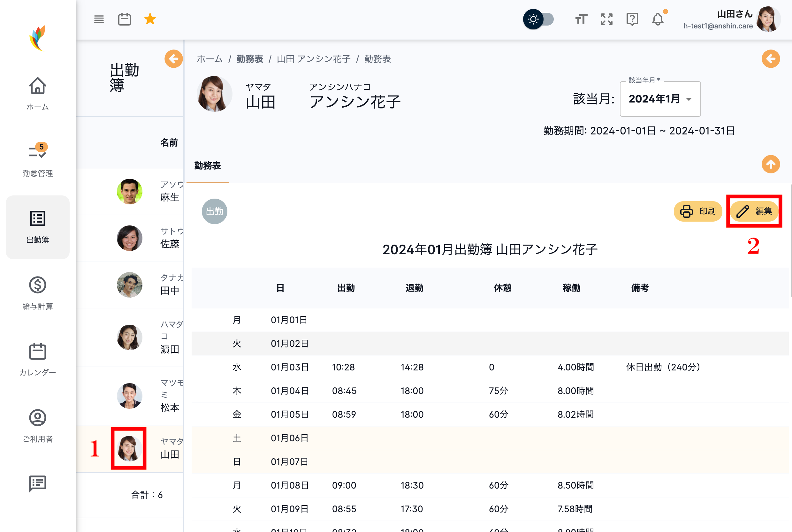Open the help icon in the top bar
Screen dimensions: 792x532
tap(632, 19)
